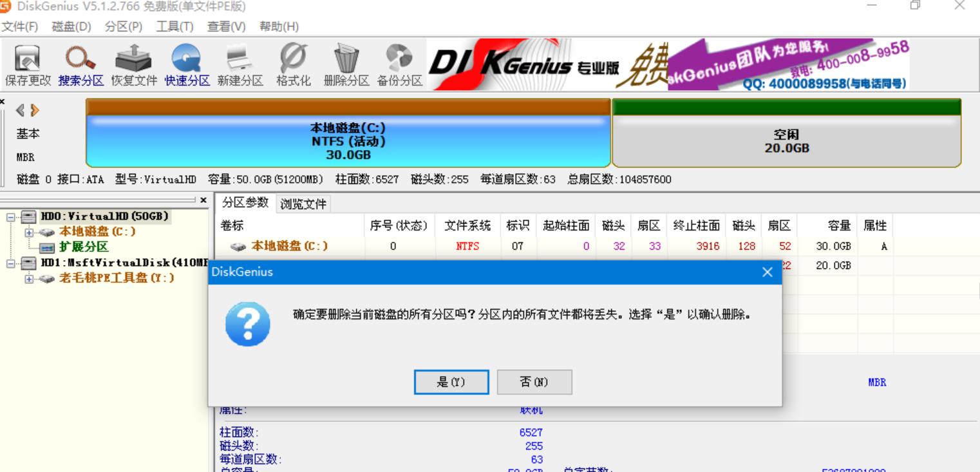Image resolution: width=980 pixels, height=472 pixels.
Task: Select the 搜索分区 (Search Partition) tool
Action: (x=80, y=64)
